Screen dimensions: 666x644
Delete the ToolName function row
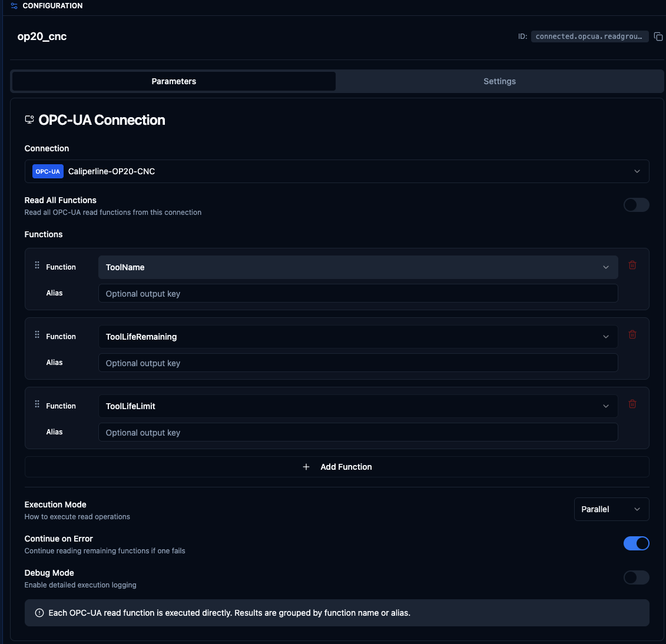pos(632,265)
